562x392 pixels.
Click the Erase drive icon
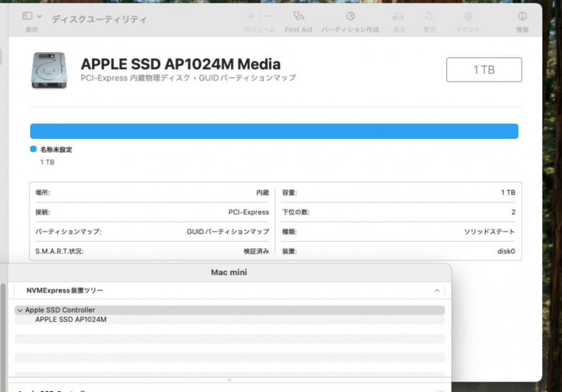398,16
